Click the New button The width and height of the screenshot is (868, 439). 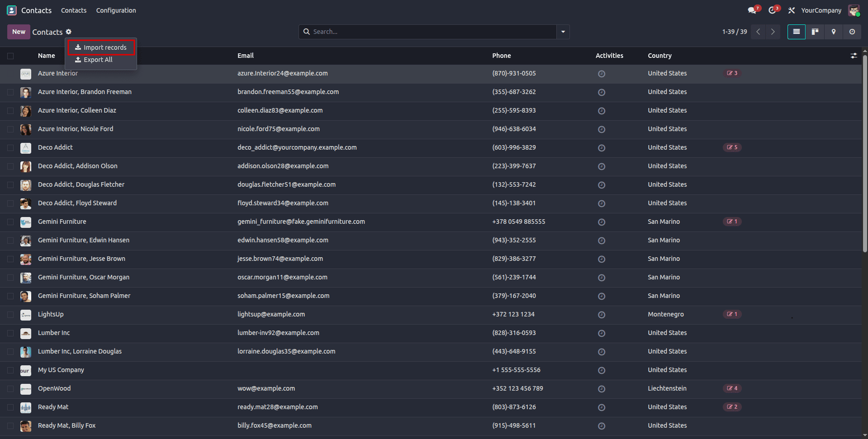(18, 32)
